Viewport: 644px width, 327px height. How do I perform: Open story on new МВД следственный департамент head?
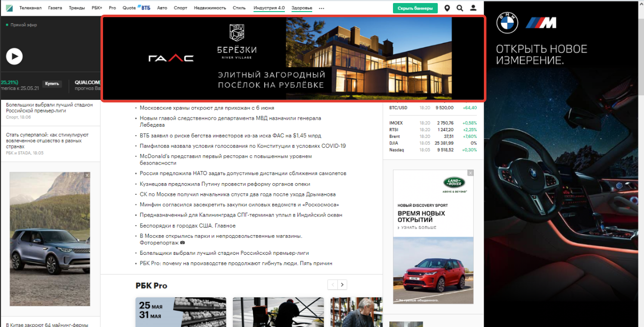click(x=230, y=121)
